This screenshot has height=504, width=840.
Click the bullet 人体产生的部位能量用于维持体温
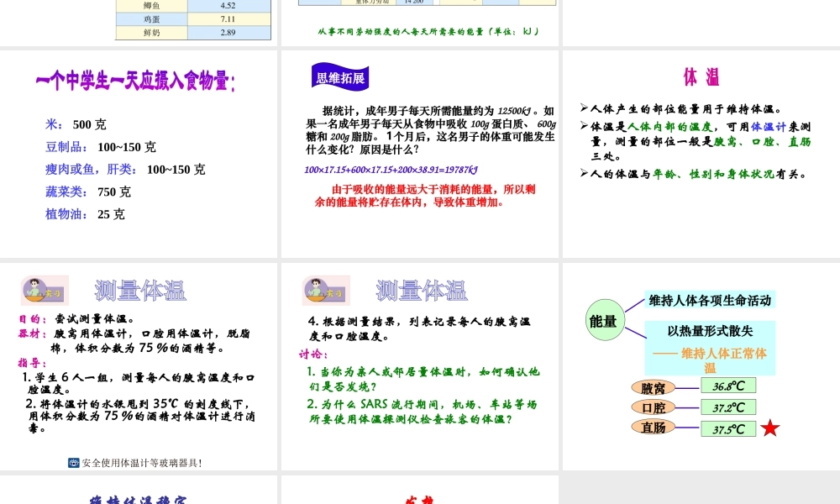[681, 108]
